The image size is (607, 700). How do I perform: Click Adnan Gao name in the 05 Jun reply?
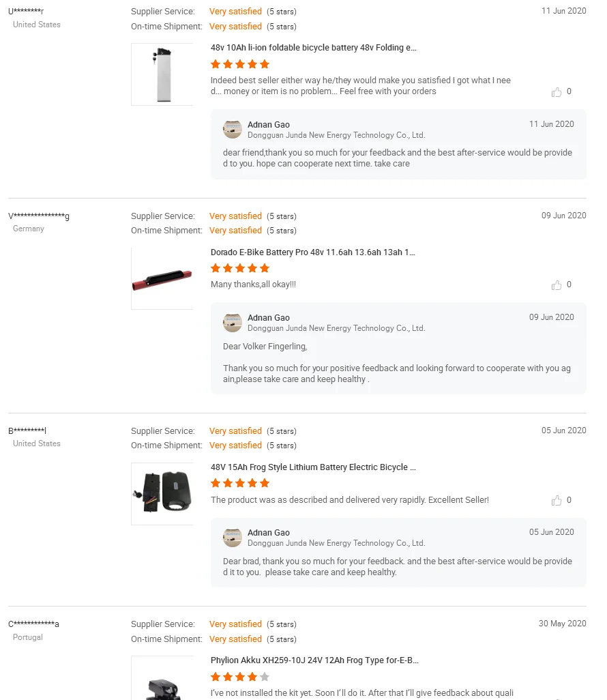point(269,533)
